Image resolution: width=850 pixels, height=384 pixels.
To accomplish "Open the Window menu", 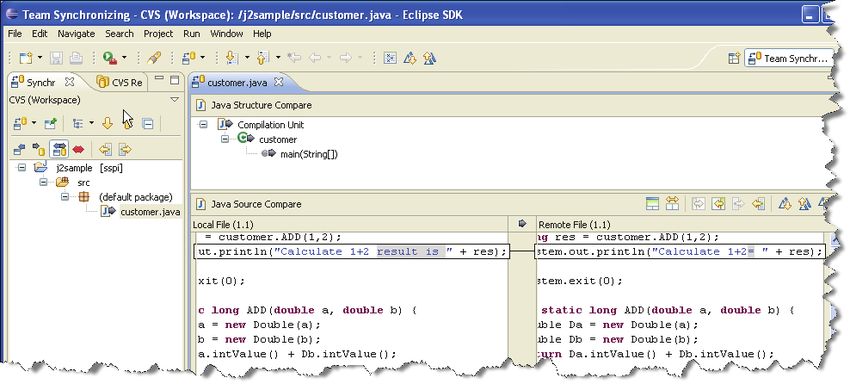I will point(227,34).
